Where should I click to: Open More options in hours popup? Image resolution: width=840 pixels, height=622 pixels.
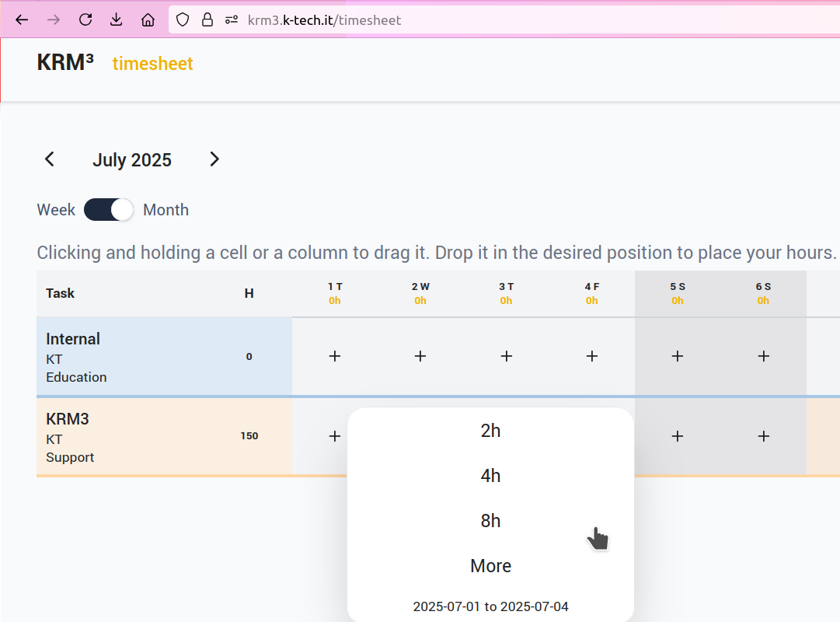coord(490,566)
